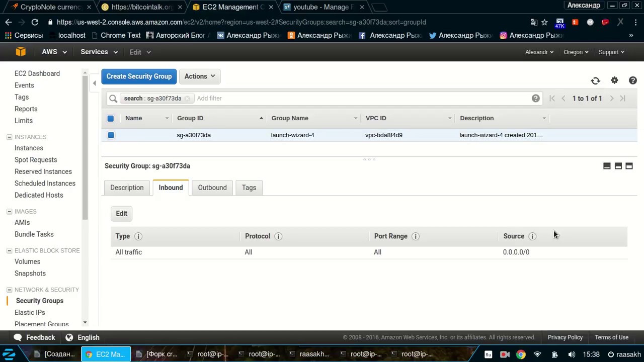The height and width of the screenshot is (362, 644).
Task: Go to the next results page
Action: point(612,99)
